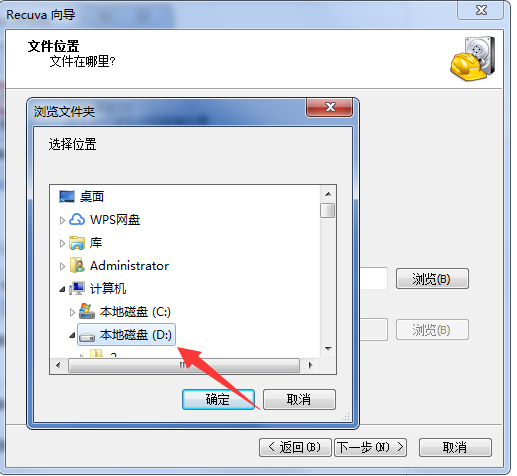Confirm selection with 确定 button
This screenshot has height=476, width=517.
click(218, 399)
